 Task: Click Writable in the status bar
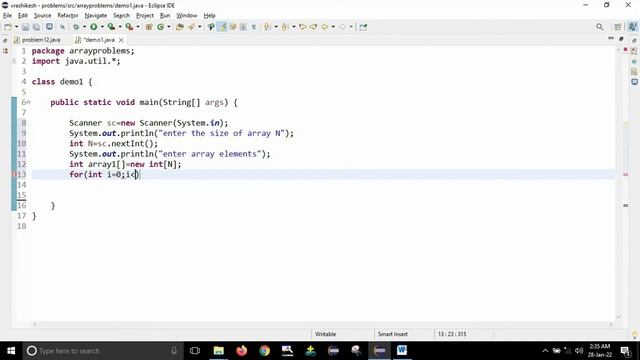(325, 334)
